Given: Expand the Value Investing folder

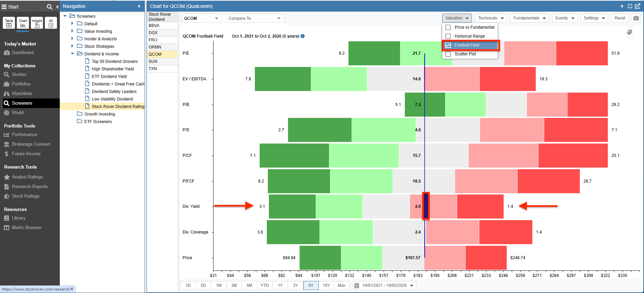Looking at the screenshot, I should (72, 31).
